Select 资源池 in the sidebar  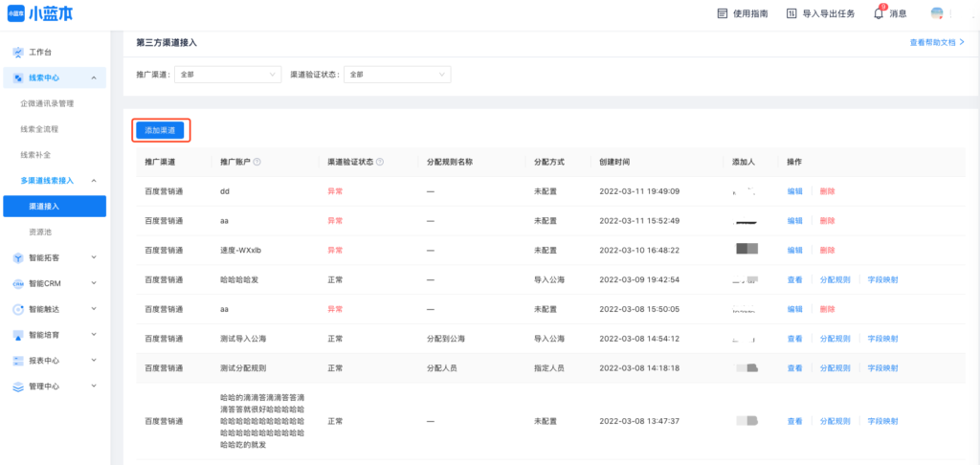(x=42, y=232)
